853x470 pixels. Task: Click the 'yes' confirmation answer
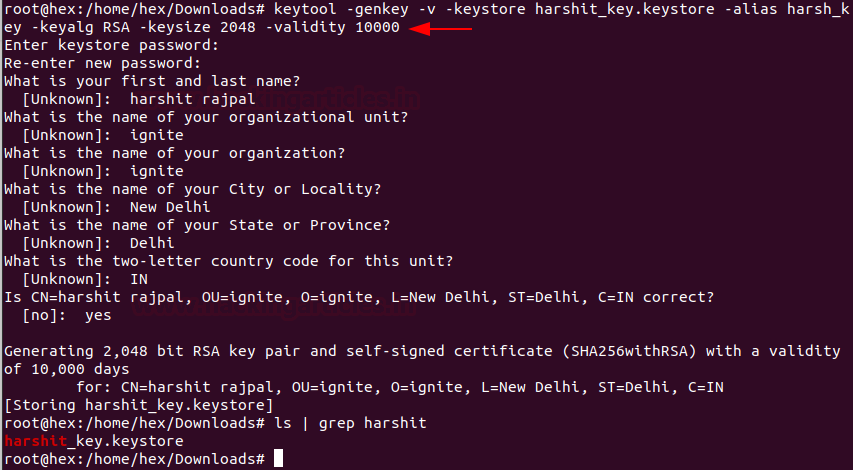click(x=98, y=315)
